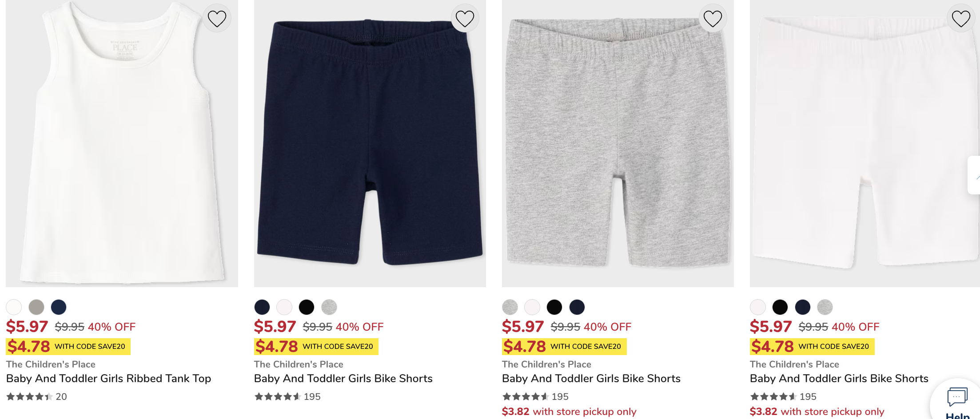Click heart icon on white Bike Shorts
Viewport: 980px width, 419px height.
(x=960, y=19)
